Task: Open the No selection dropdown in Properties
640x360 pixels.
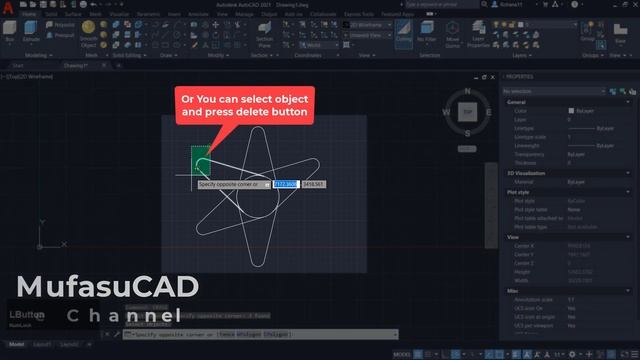Action: click(x=554, y=91)
